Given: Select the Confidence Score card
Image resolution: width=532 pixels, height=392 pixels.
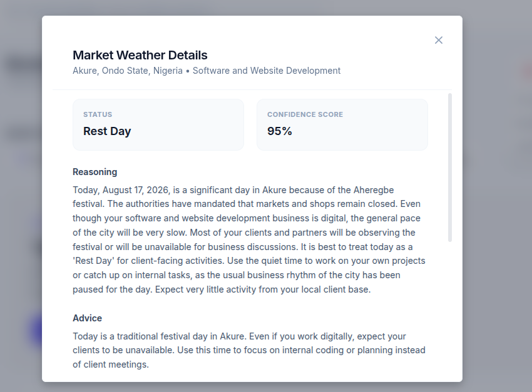Looking at the screenshot, I should [x=342, y=124].
